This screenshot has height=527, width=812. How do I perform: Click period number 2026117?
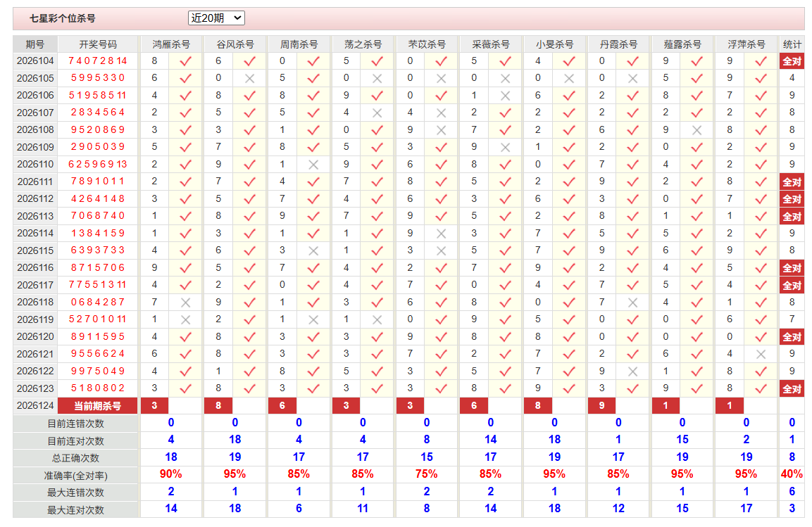(x=35, y=285)
